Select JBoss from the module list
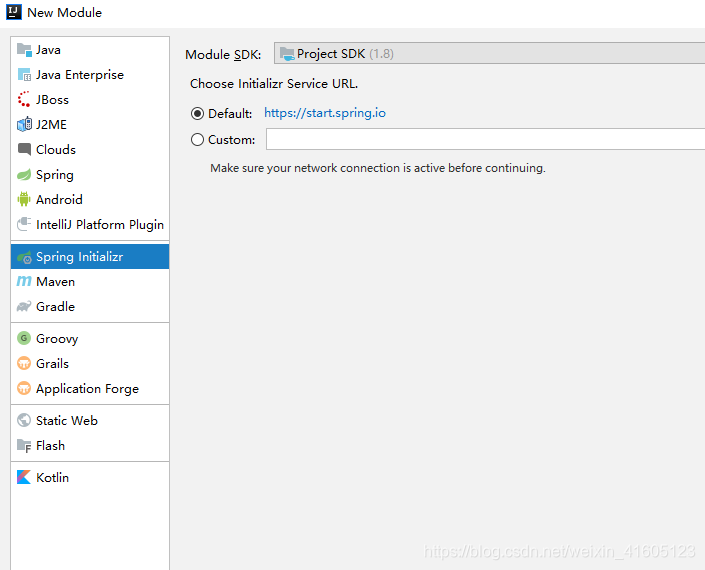Viewport: 705px width, 570px height. 90,99
